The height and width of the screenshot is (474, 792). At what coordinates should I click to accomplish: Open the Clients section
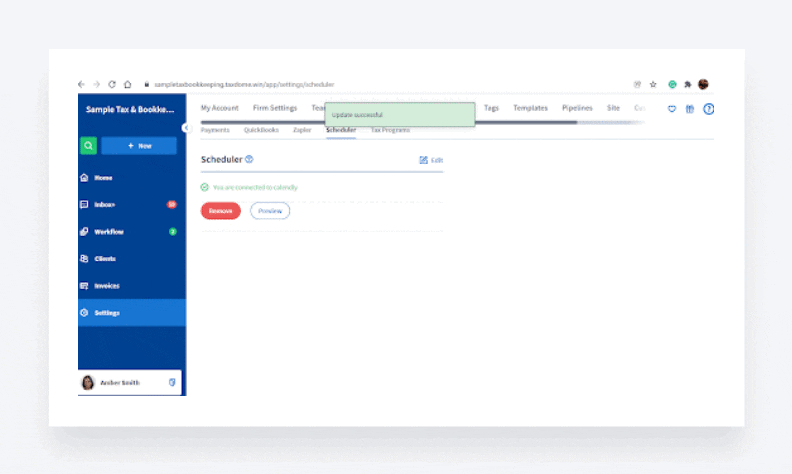pos(104,259)
